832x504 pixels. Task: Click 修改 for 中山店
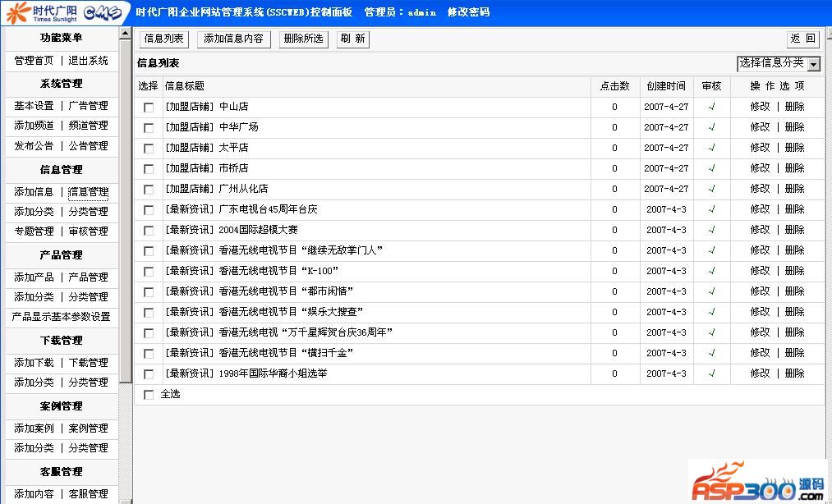tap(760, 106)
